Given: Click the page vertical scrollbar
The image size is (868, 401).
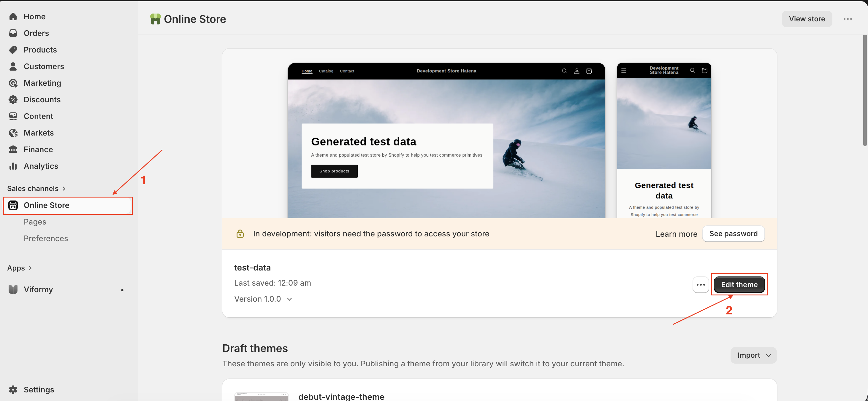Looking at the screenshot, I should (865, 91).
